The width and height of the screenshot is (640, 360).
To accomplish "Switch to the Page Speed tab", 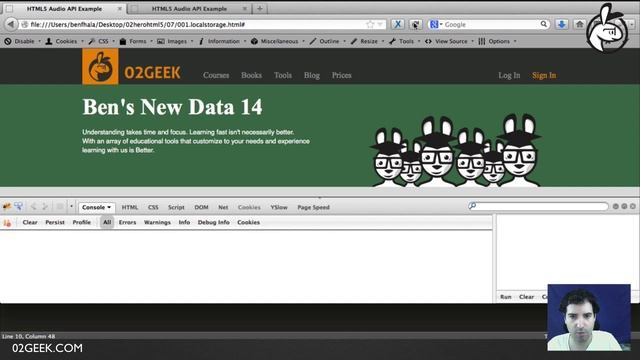I will click(313, 207).
